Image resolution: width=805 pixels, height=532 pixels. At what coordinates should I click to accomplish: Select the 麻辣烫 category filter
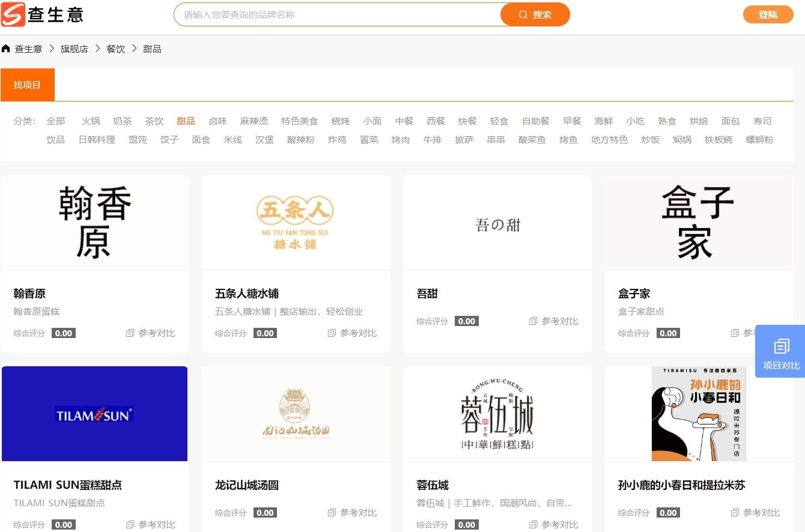254,121
